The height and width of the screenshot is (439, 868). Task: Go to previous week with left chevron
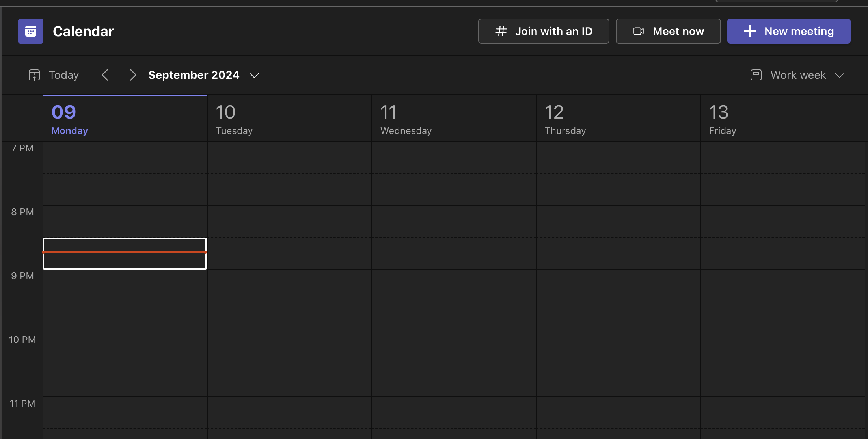tap(106, 75)
